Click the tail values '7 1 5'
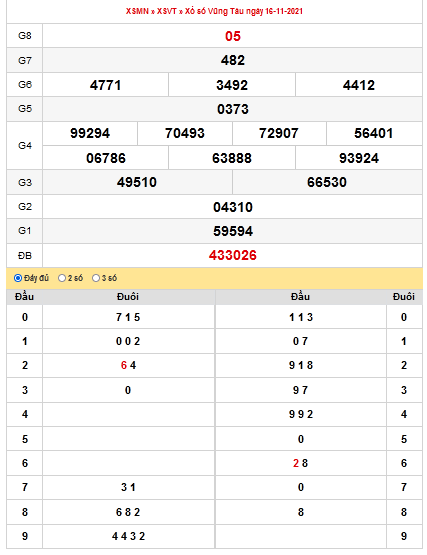This screenshot has height=555, width=427. 128,317
